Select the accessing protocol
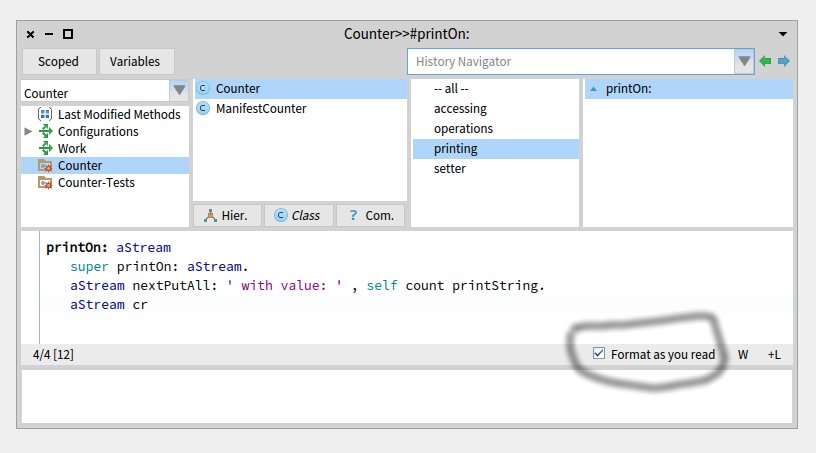 460,109
